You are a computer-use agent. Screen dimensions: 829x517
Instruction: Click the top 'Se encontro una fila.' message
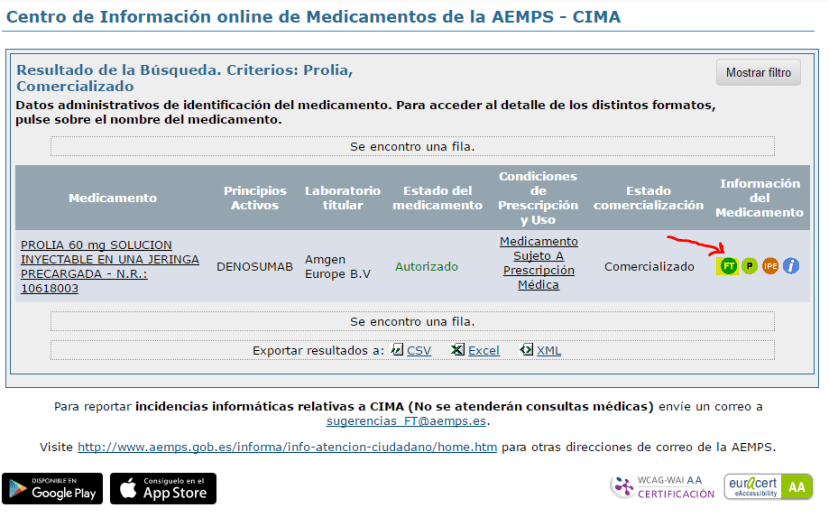click(x=412, y=146)
